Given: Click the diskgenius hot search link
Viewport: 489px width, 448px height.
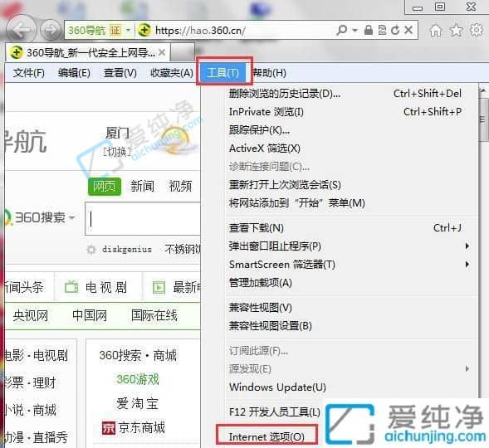Looking at the screenshot, I should [x=127, y=250].
